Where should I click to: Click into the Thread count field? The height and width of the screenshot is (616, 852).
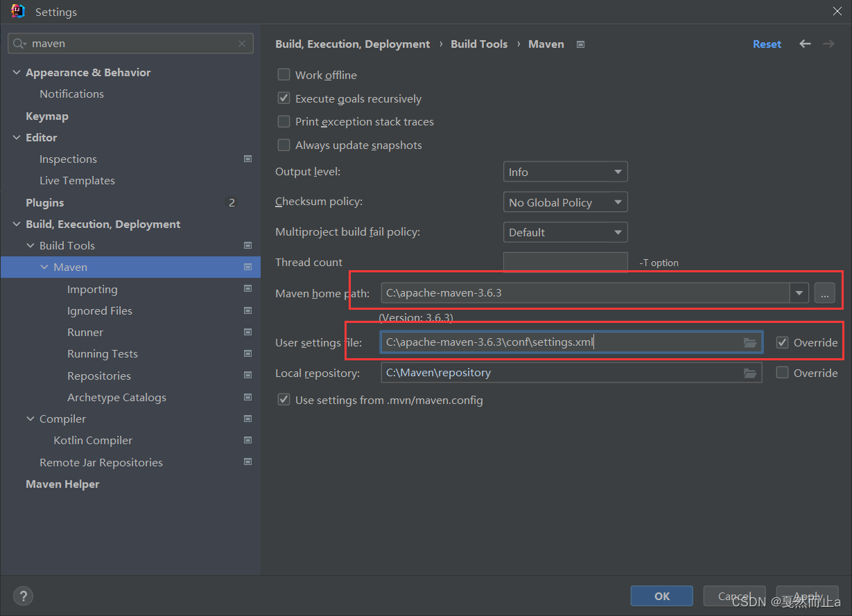tap(565, 262)
